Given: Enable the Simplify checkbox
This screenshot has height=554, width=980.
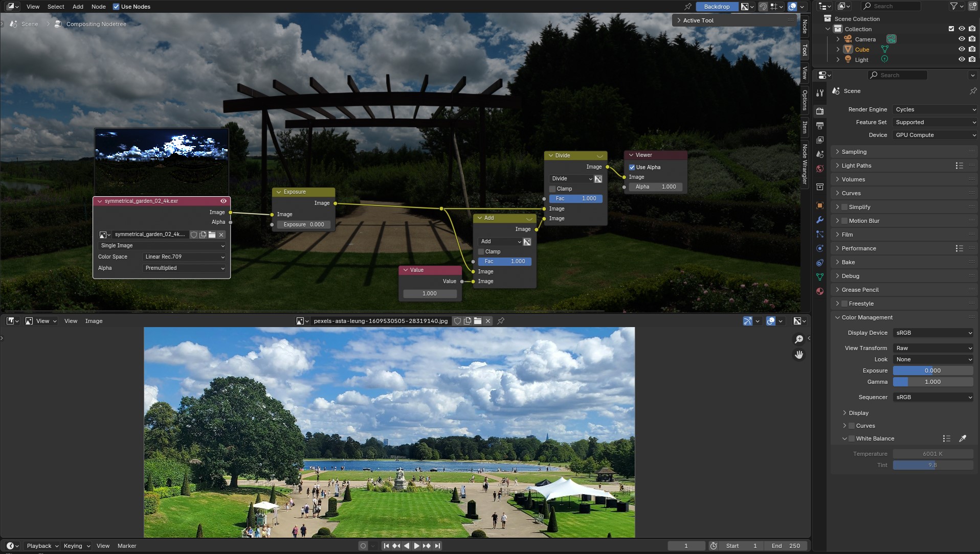Looking at the screenshot, I should point(844,207).
